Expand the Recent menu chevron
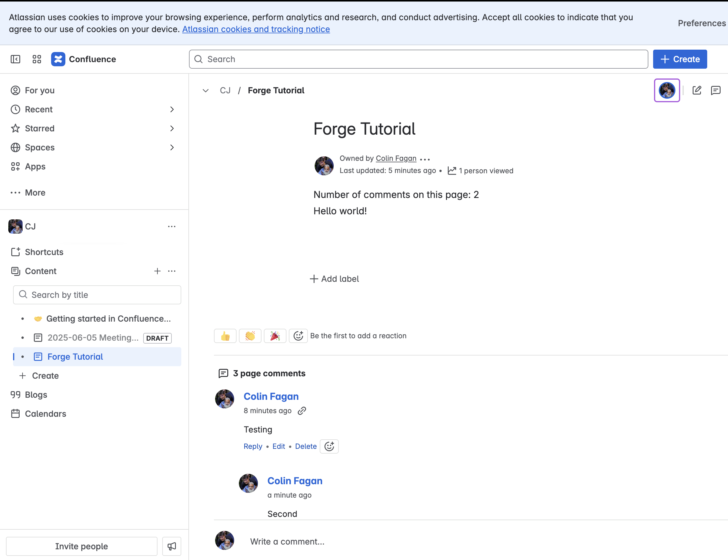The height and width of the screenshot is (560, 728). 172,109
